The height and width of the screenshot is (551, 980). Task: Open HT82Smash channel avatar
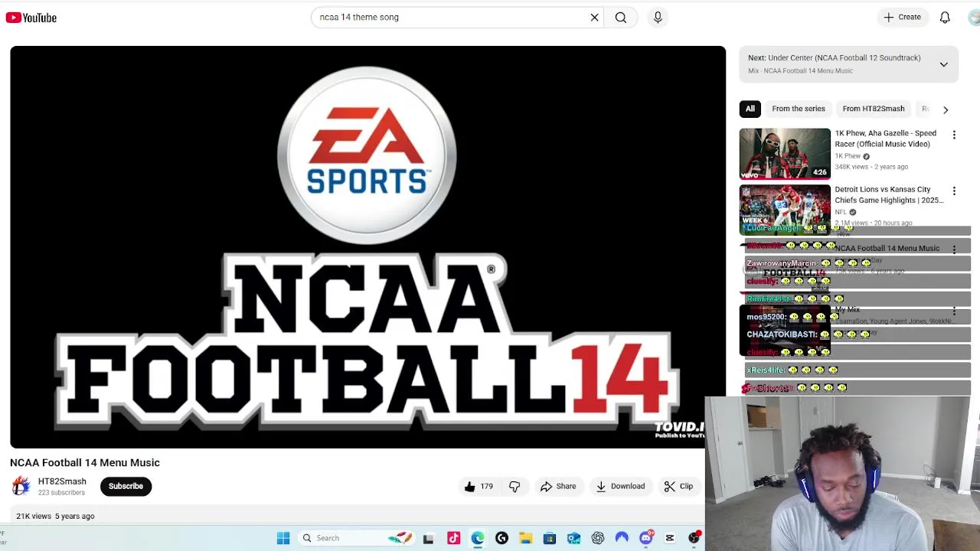pos(21,486)
